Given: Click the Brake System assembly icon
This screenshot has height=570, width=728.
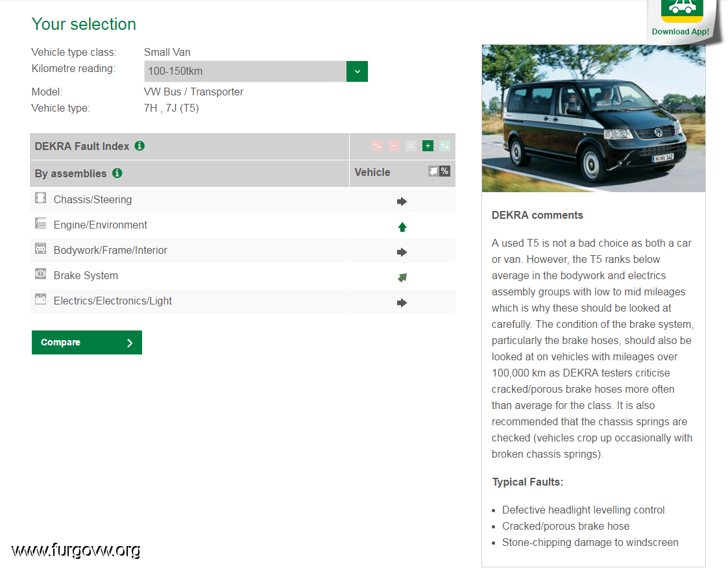Looking at the screenshot, I should tap(41, 274).
